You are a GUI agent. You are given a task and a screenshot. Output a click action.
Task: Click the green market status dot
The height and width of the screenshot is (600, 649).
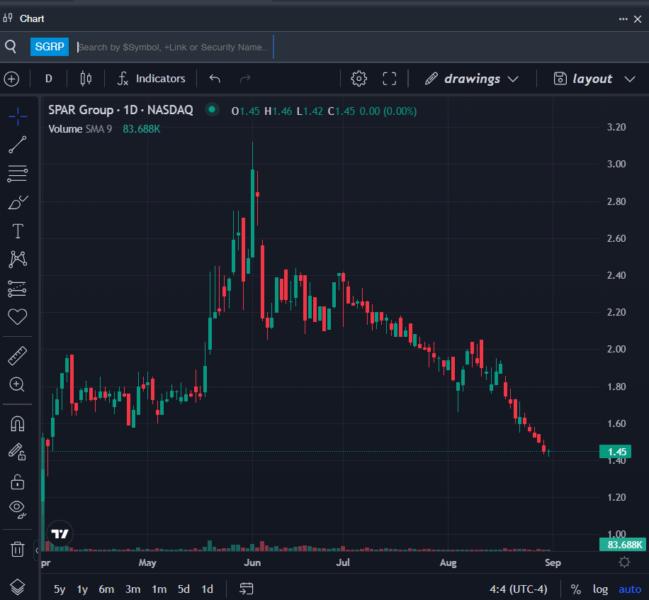coord(212,110)
